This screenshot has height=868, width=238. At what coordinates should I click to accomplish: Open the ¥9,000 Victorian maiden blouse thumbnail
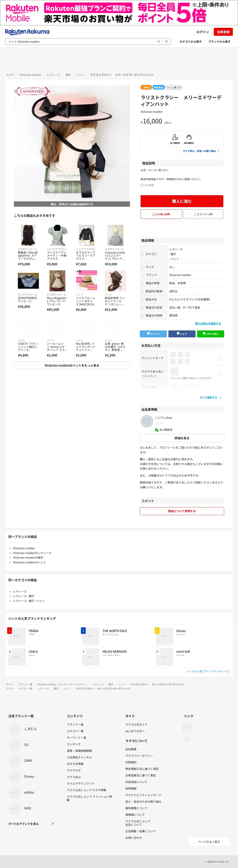[57, 235]
